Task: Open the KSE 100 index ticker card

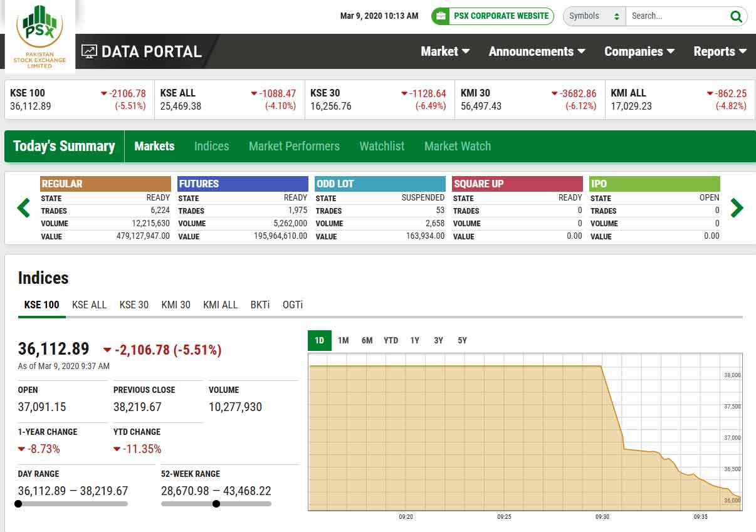Action: click(x=80, y=100)
